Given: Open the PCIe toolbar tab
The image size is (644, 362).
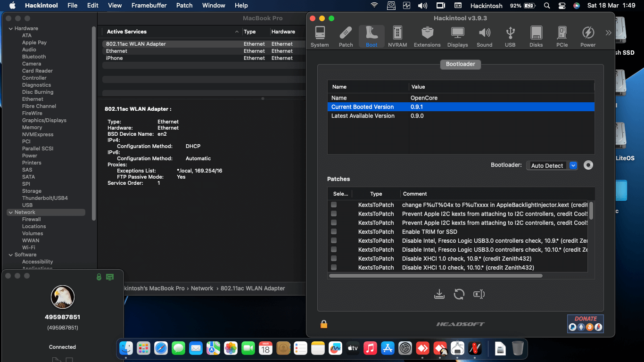Looking at the screenshot, I should [x=562, y=37].
